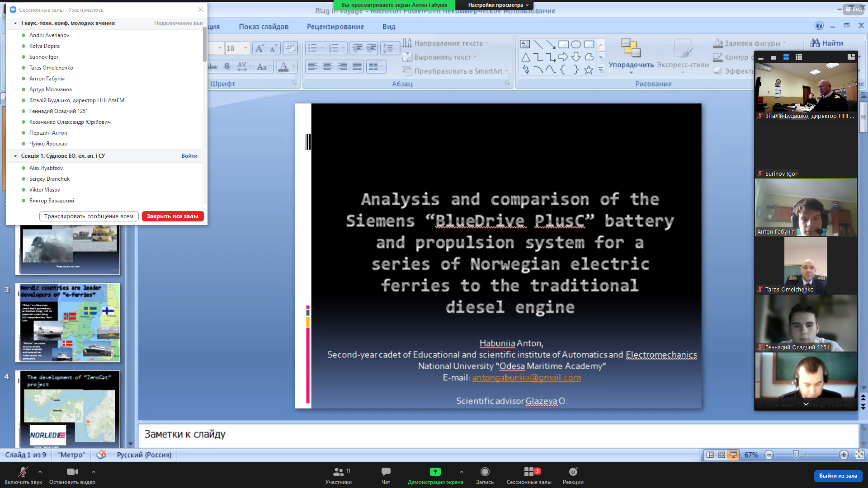868x488 pixels.
Task: Unmute microphone with Включить звук
Action: (x=23, y=475)
